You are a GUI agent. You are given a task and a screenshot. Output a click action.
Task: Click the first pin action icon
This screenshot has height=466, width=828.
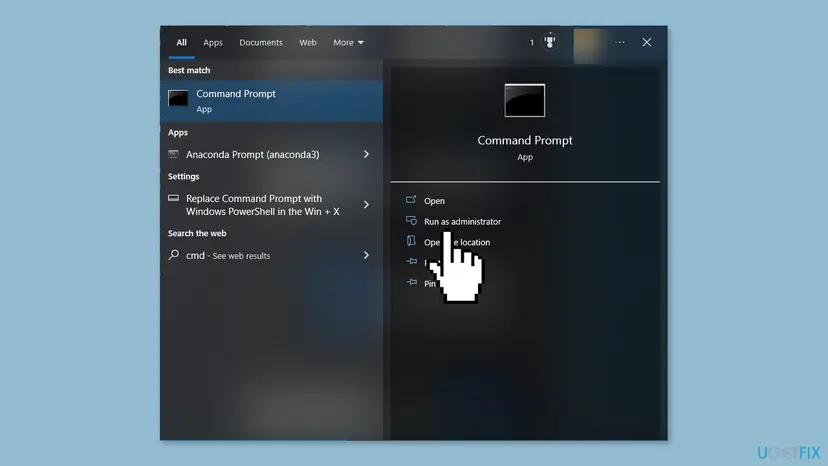(411, 261)
